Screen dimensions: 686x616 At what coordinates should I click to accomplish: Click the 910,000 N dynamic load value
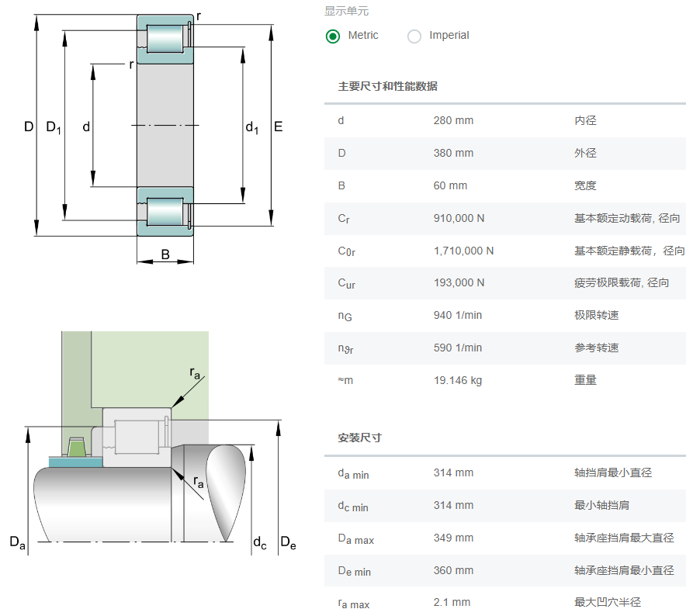[459, 218]
